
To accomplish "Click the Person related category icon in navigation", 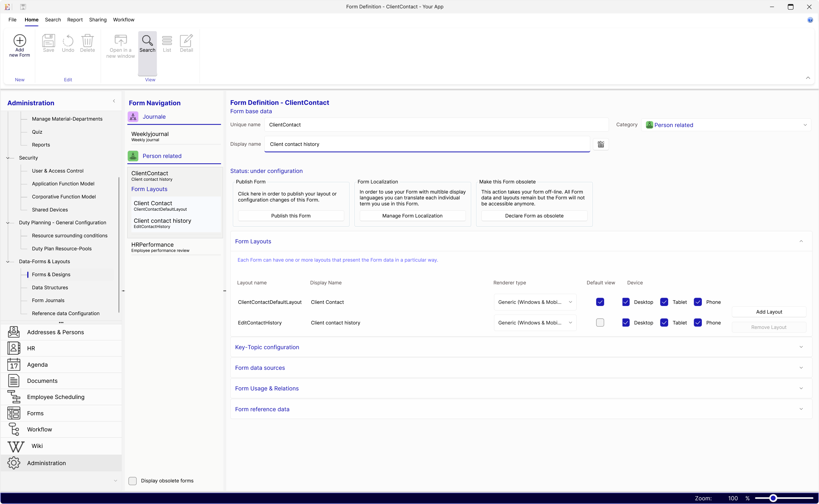I will click(133, 156).
